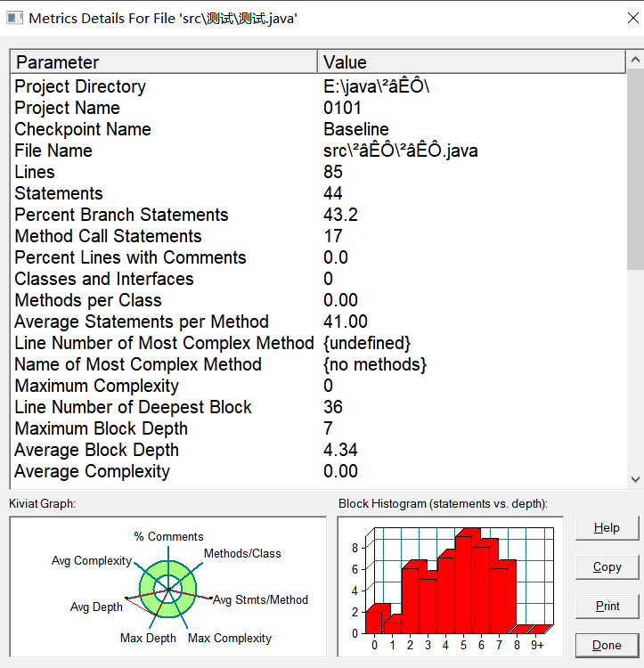Click the histogram bar for depth 5

tap(464, 584)
